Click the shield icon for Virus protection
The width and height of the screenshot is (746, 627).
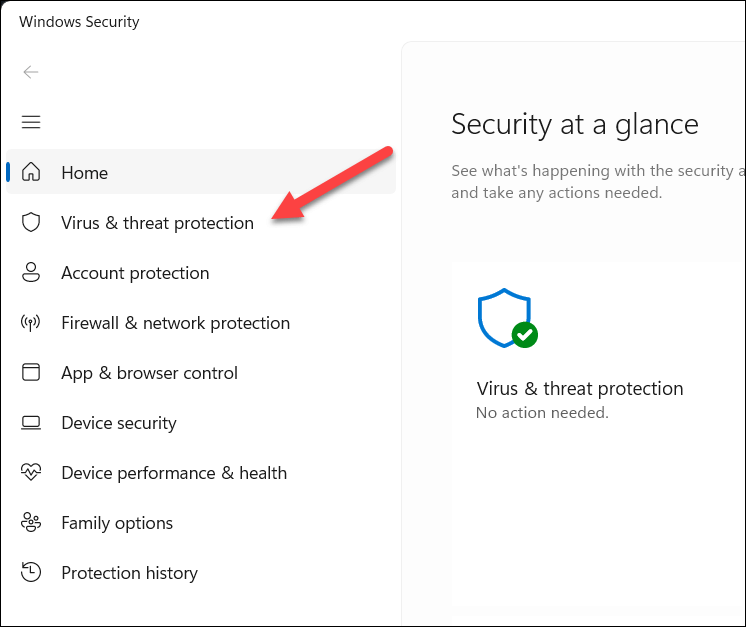click(31, 222)
